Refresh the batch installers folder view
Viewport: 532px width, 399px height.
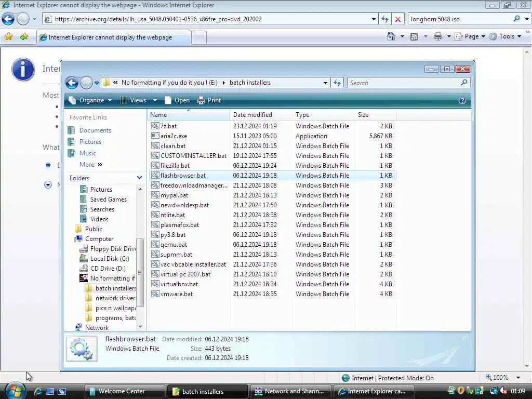[x=337, y=83]
